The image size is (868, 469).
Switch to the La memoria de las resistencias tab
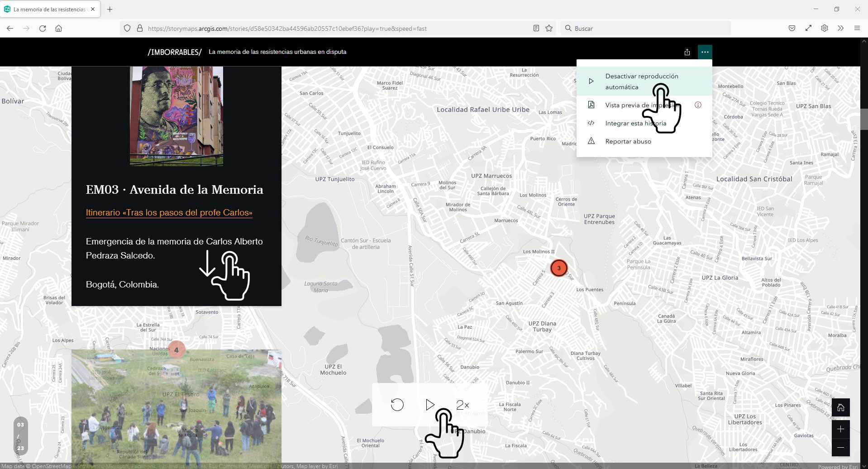tap(50, 9)
